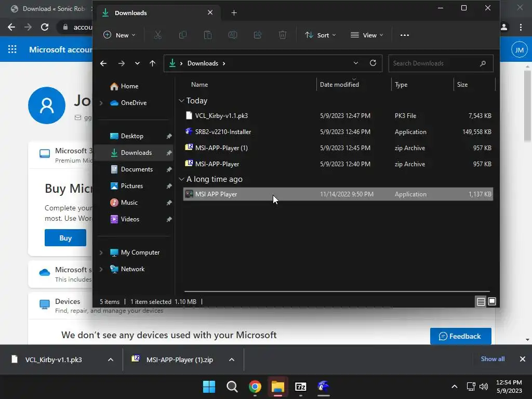Select SRB2-v2210-Installer file
This screenshot has width=532, height=399.
(338, 131)
